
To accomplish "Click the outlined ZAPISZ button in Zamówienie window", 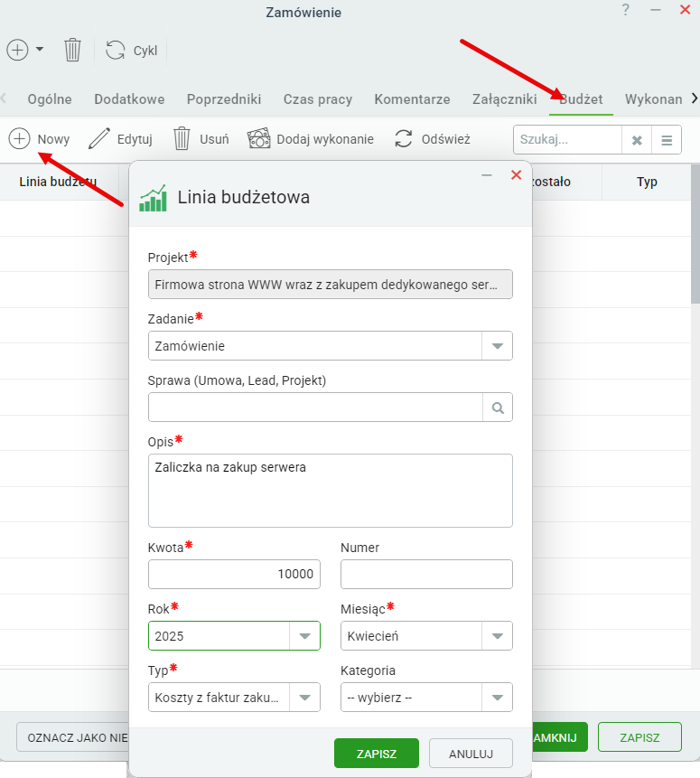I will 639,737.
